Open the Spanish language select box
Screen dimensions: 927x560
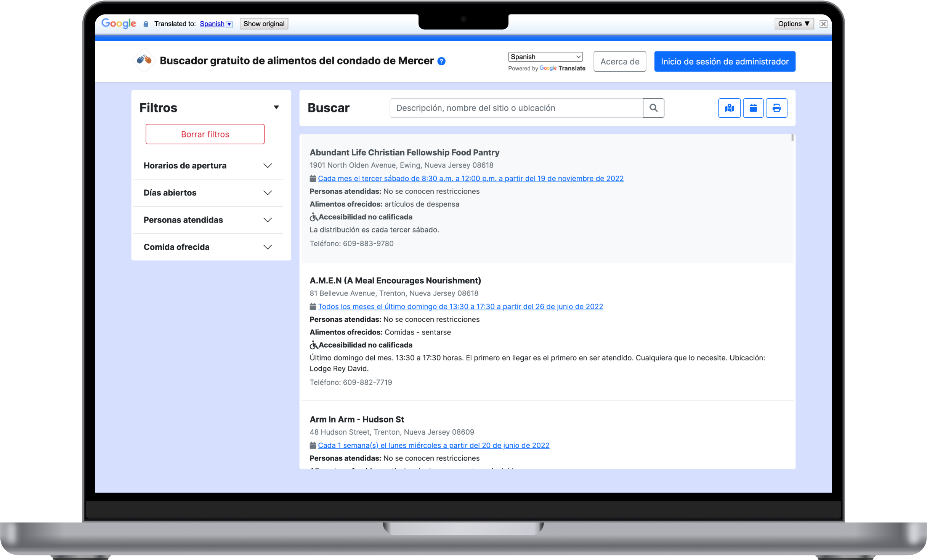point(545,57)
